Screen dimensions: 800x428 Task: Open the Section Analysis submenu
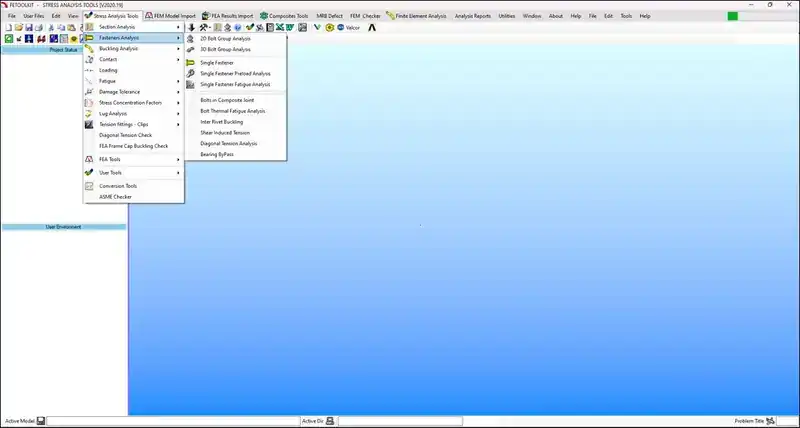click(134, 27)
